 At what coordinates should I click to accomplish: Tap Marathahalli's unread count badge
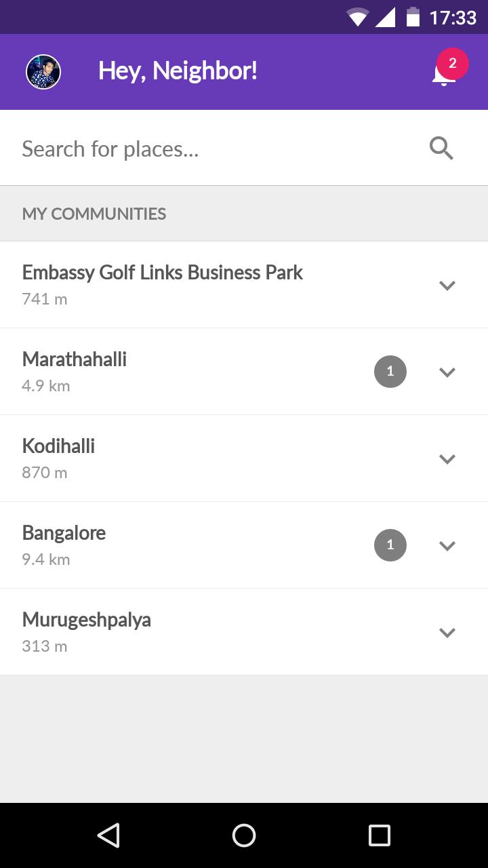(x=390, y=372)
